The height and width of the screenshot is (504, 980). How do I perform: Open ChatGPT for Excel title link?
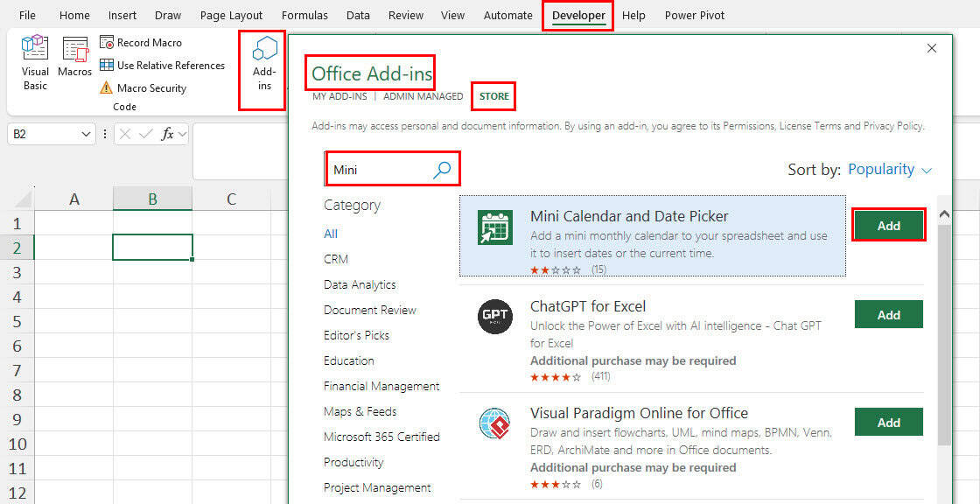click(587, 306)
